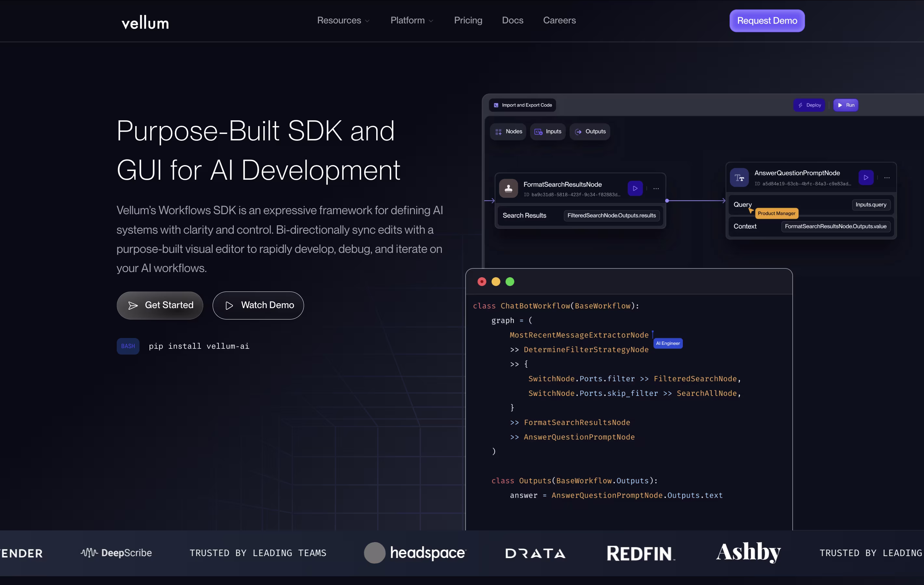
Task: Click the FilteredSearchNode.Outputs.results value chip
Action: click(x=611, y=215)
